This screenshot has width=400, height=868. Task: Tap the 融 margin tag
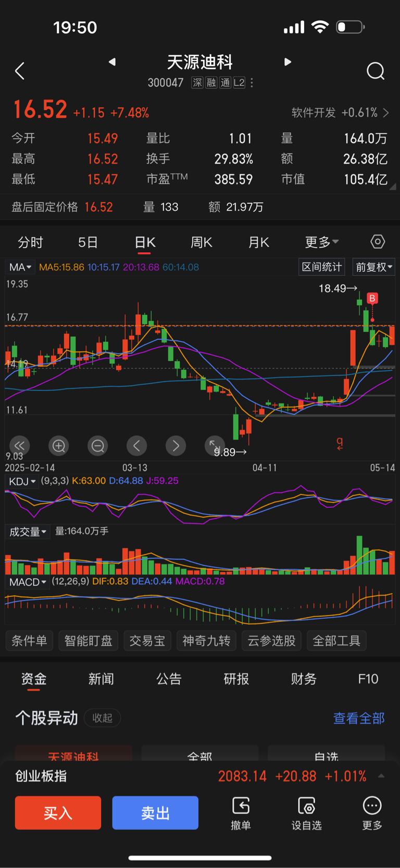tap(211, 83)
